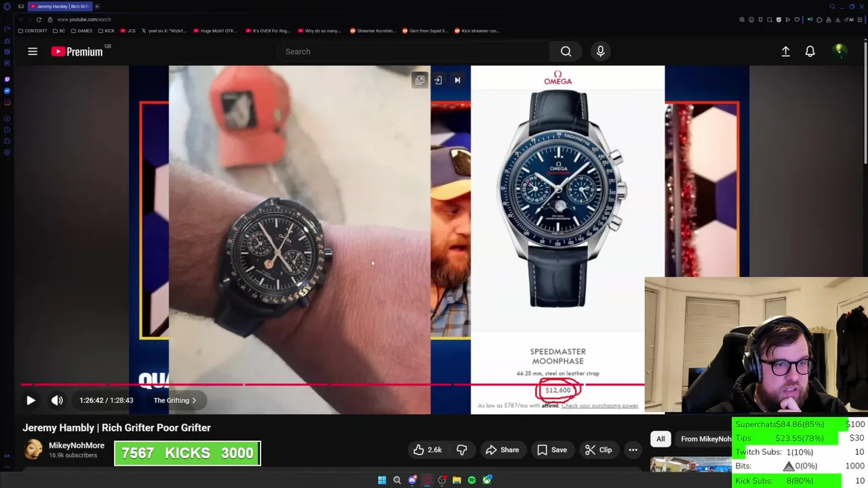Open the Messenger sidebar panel
Screen dimensions: 868x488
click(7, 91)
